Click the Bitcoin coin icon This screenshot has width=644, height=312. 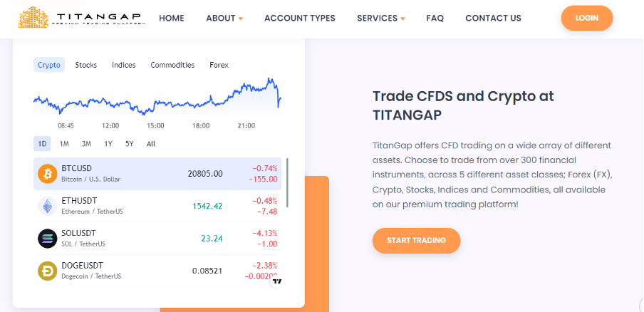[x=47, y=174]
